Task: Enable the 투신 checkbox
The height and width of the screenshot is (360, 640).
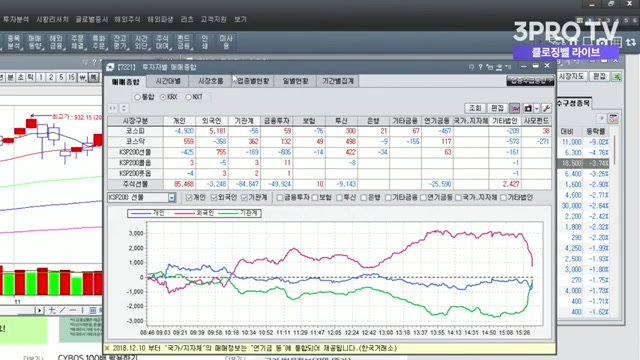Action: [x=339, y=198]
